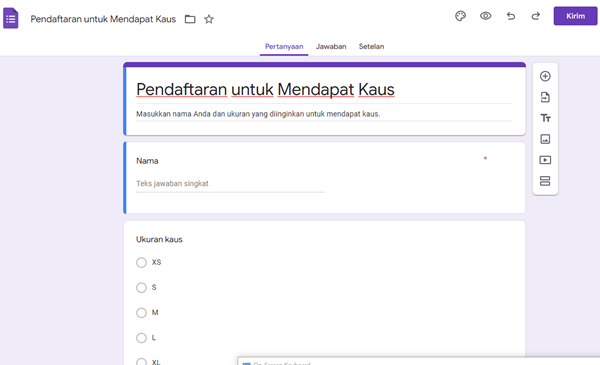Select the Ukuran kaus question title
The height and width of the screenshot is (365, 600).
coord(159,240)
